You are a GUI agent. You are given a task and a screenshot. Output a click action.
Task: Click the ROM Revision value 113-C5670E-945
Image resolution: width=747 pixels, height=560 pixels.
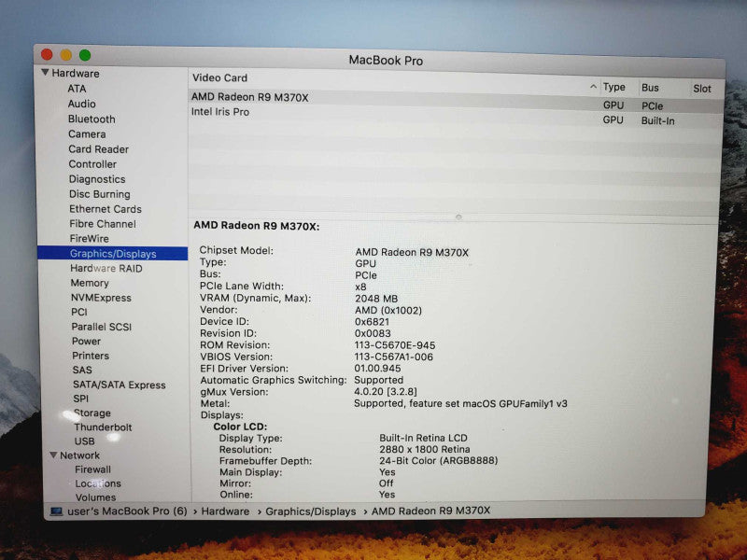coord(395,345)
